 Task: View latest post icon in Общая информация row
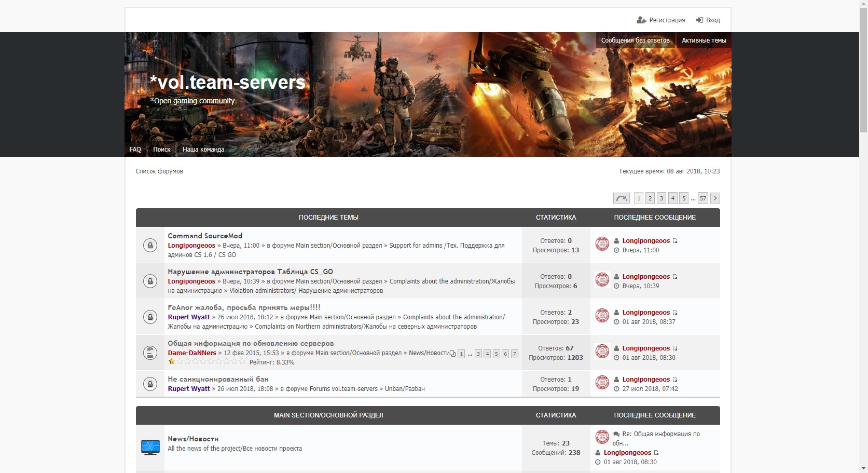click(675, 348)
